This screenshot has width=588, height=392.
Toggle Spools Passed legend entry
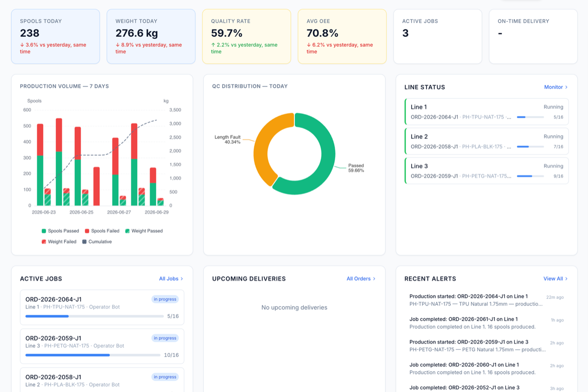(60, 231)
